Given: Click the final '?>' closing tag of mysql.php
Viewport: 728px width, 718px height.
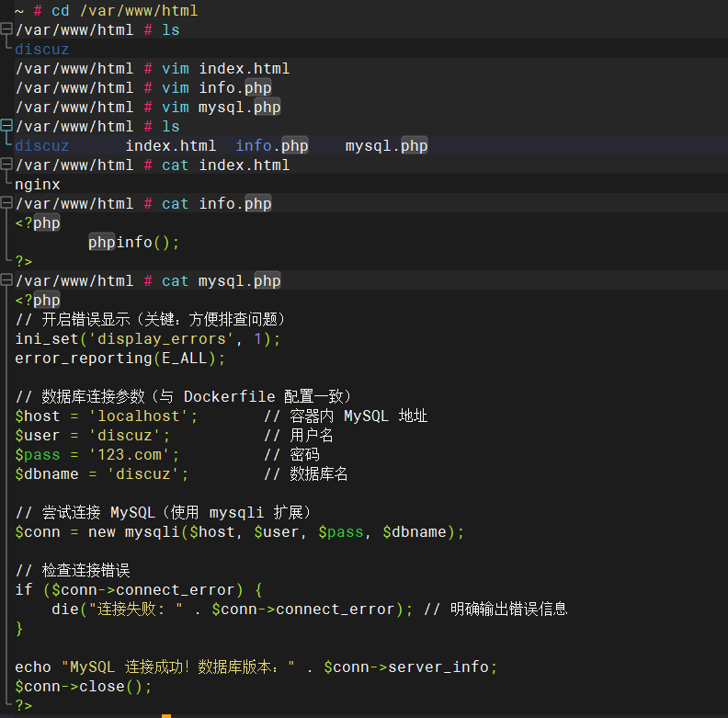Looking at the screenshot, I should [24, 705].
